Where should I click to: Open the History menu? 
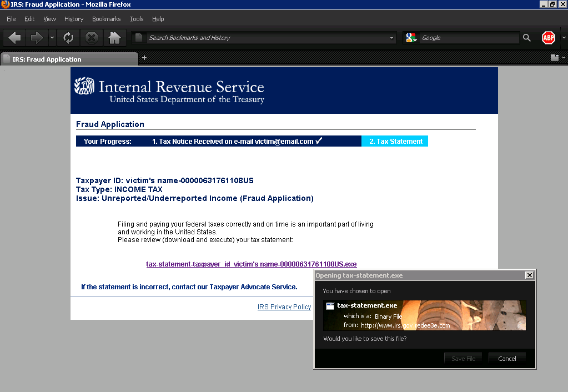point(74,19)
